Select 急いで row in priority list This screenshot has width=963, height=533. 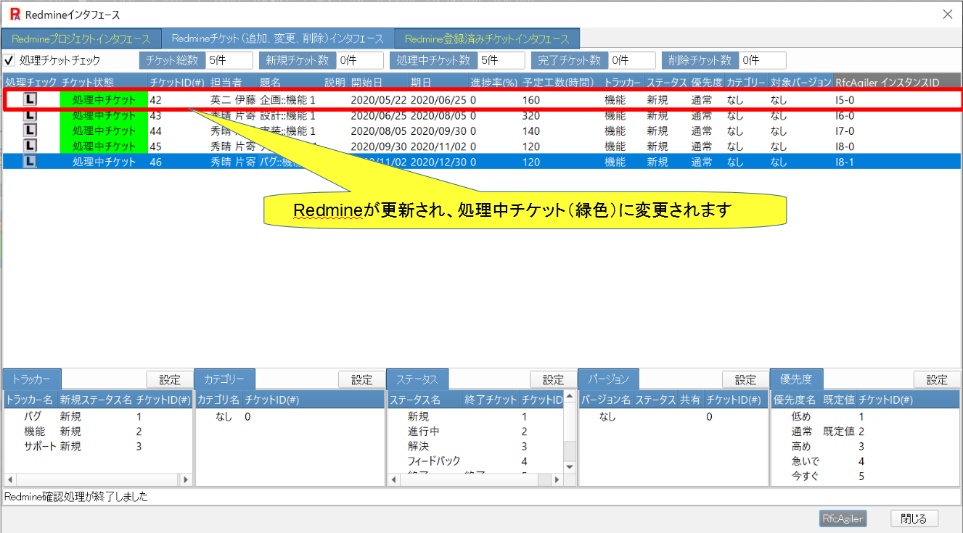coord(865,461)
